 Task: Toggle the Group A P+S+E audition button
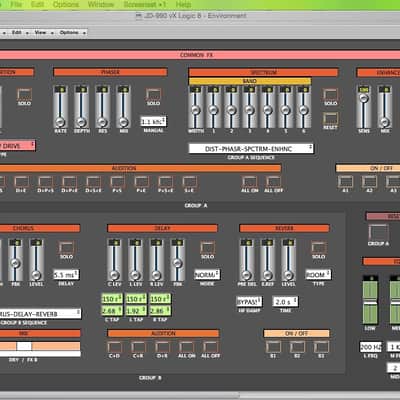point(165,182)
